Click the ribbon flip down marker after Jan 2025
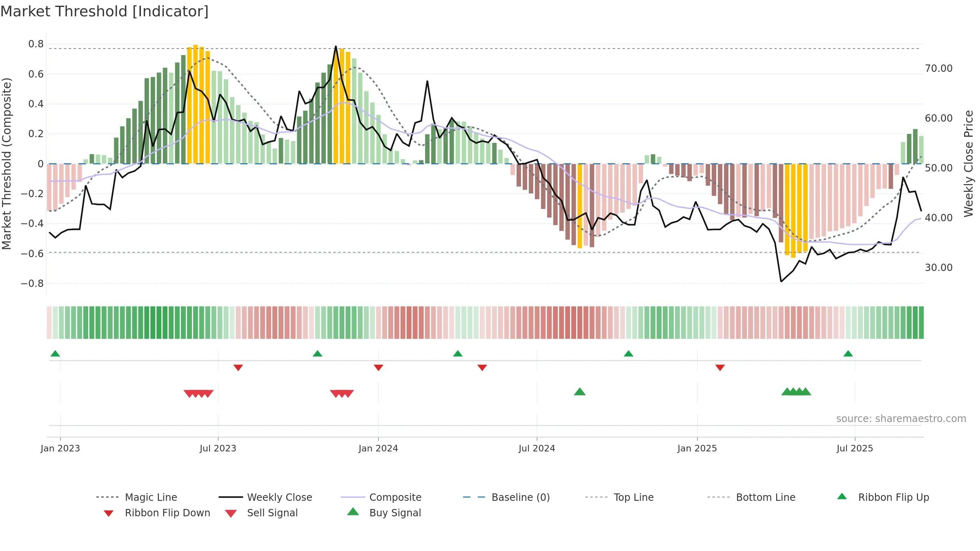Image resolution: width=980 pixels, height=551 pixels. click(x=720, y=368)
